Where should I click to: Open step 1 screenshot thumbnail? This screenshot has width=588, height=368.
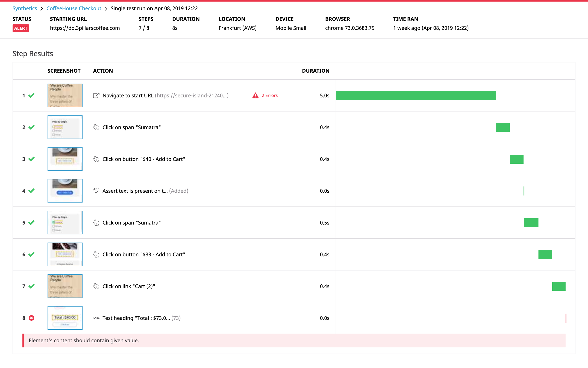tap(65, 95)
